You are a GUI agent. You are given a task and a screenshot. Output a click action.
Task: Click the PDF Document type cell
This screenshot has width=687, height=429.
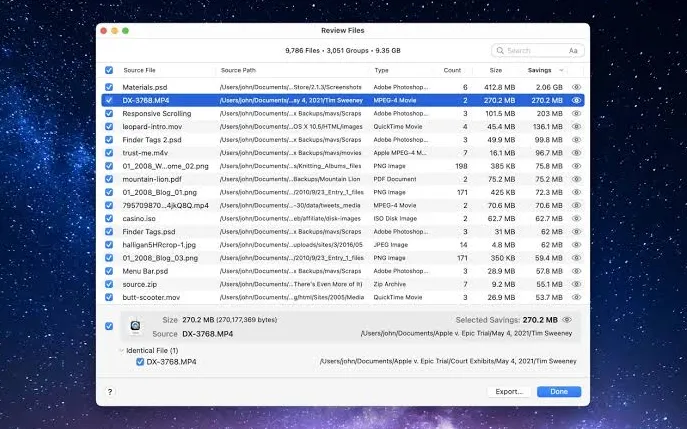[x=395, y=179]
